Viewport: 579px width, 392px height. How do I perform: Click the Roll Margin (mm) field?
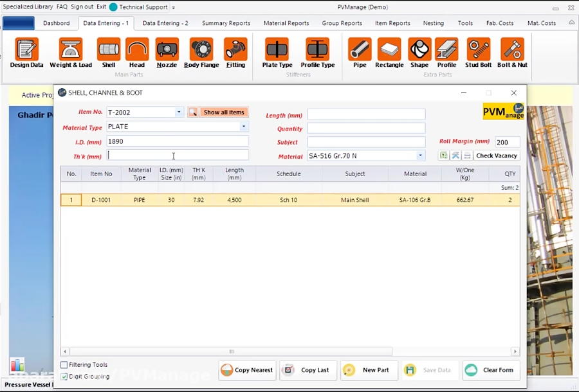508,143
